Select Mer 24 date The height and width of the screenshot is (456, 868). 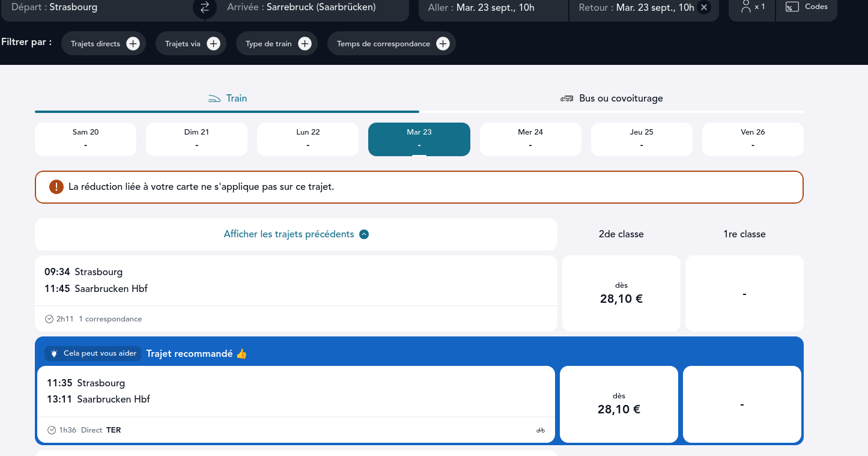(x=530, y=139)
